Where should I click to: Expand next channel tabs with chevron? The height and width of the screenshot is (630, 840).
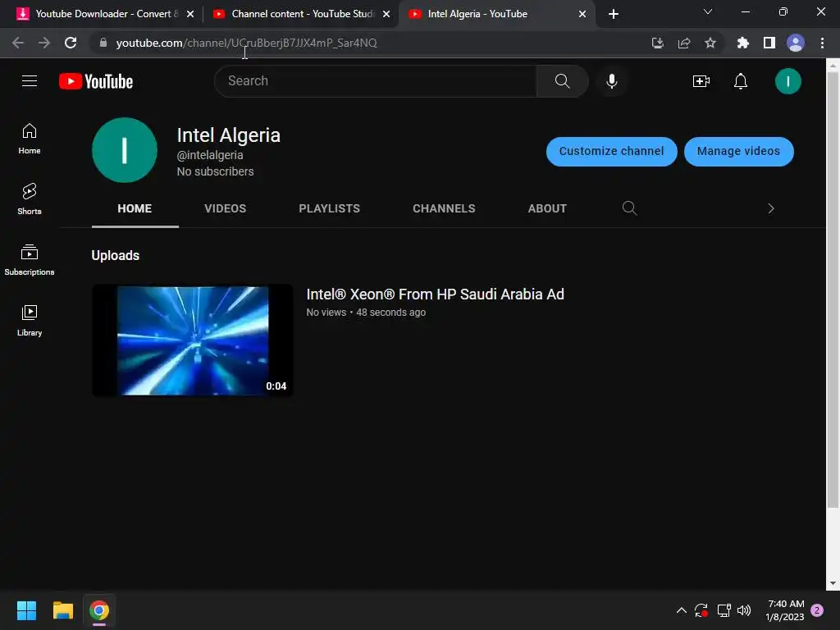click(771, 208)
